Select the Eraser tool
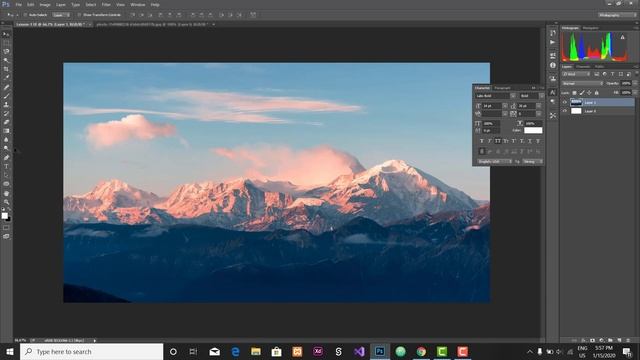The width and height of the screenshot is (640, 360). pos(6,122)
